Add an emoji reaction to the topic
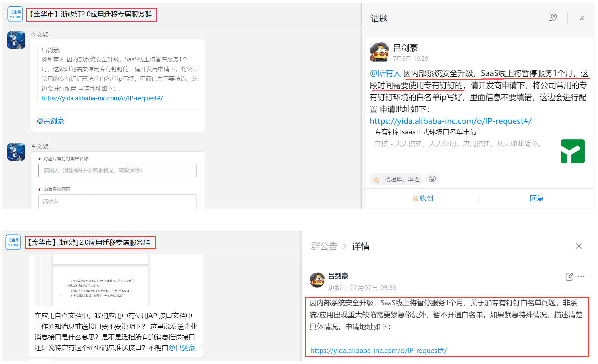 pos(432,179)
